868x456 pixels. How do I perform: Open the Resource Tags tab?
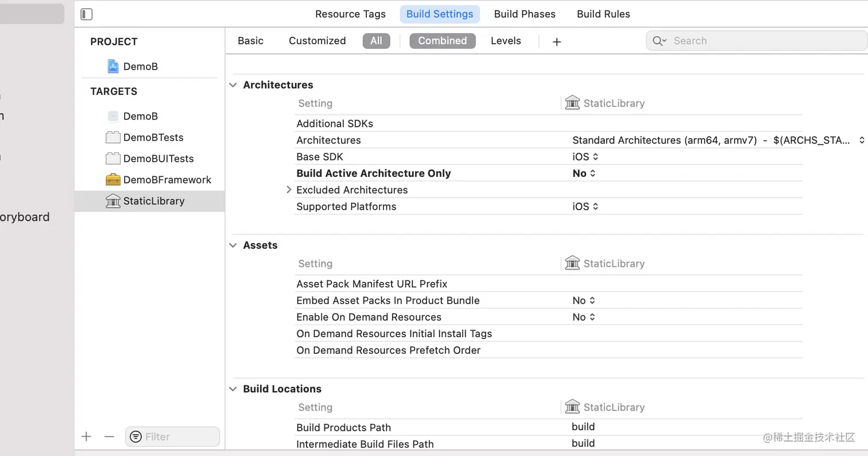tap(350, 14)
